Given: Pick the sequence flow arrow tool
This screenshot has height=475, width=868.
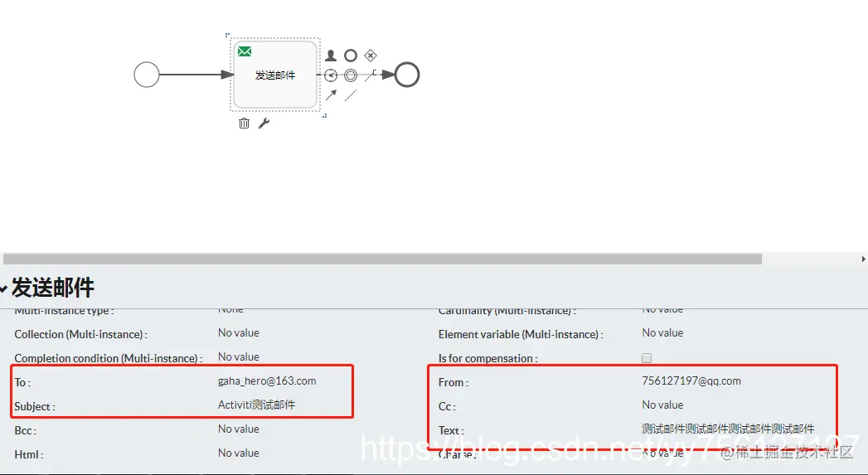Looking at the screenshot, I should 331,95.
